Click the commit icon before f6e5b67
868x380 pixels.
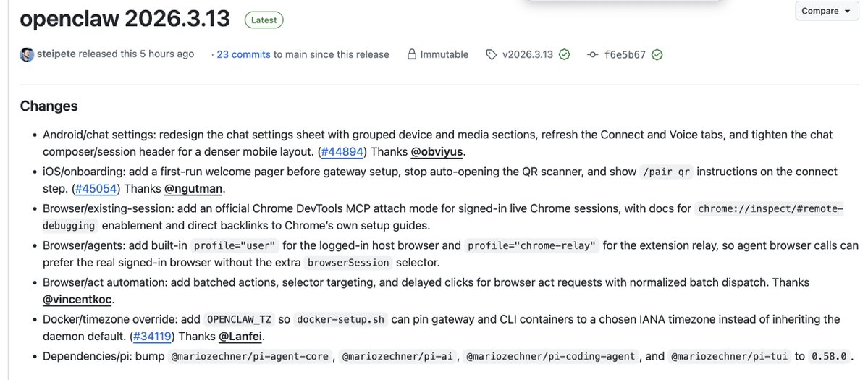click(593, 54)
